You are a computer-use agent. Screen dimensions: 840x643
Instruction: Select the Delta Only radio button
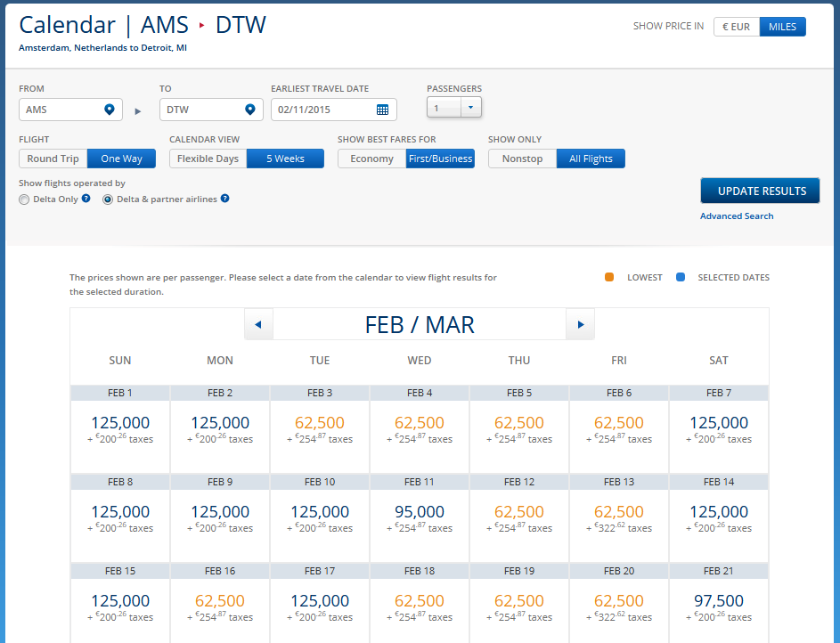coord(24,199)
